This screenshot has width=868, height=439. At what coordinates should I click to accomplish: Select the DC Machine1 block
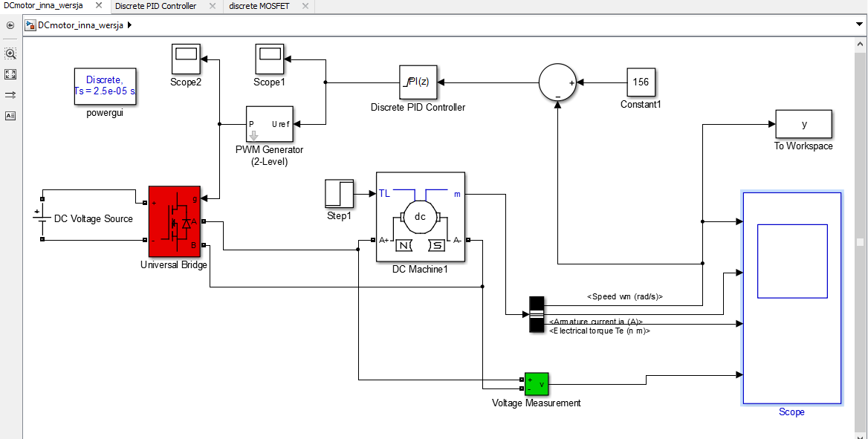421,218
